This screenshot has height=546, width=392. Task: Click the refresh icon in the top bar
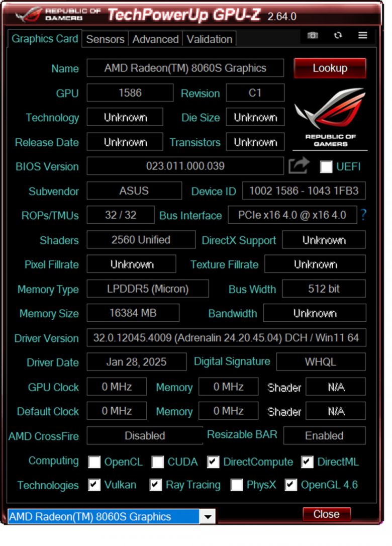point(338,35)
